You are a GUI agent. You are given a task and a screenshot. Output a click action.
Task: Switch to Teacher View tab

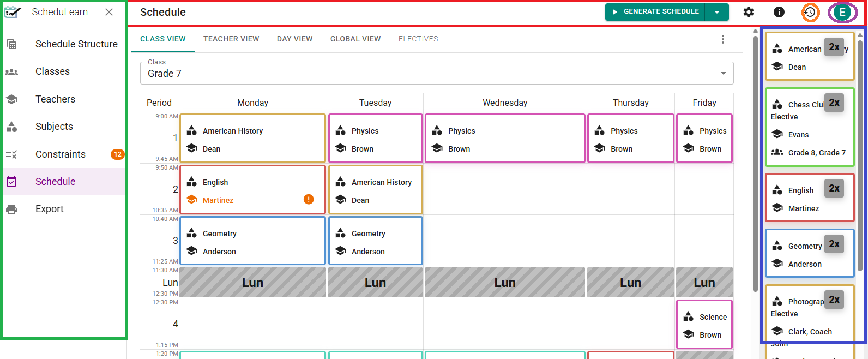231,39
